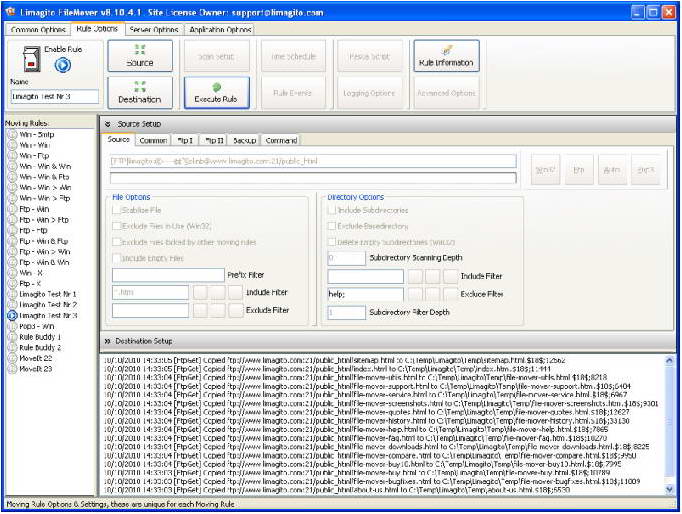
Task: Collapse the Source Setup section
Action: (107, 124)
